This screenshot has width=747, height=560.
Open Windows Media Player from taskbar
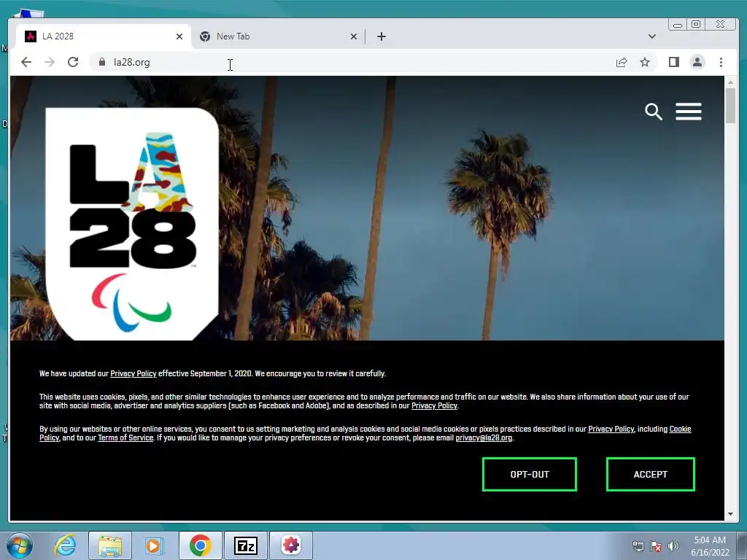154,545
